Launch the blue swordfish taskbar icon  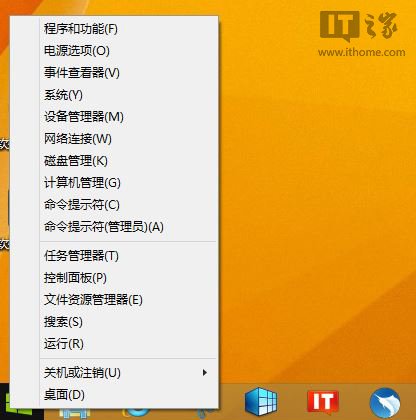click(385, 403)
